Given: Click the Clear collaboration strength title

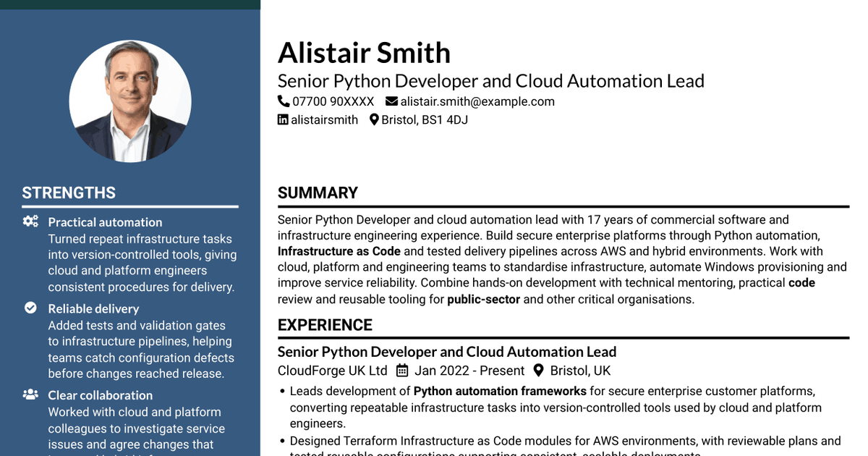Looking at the screenshot, I should (101, 395).
